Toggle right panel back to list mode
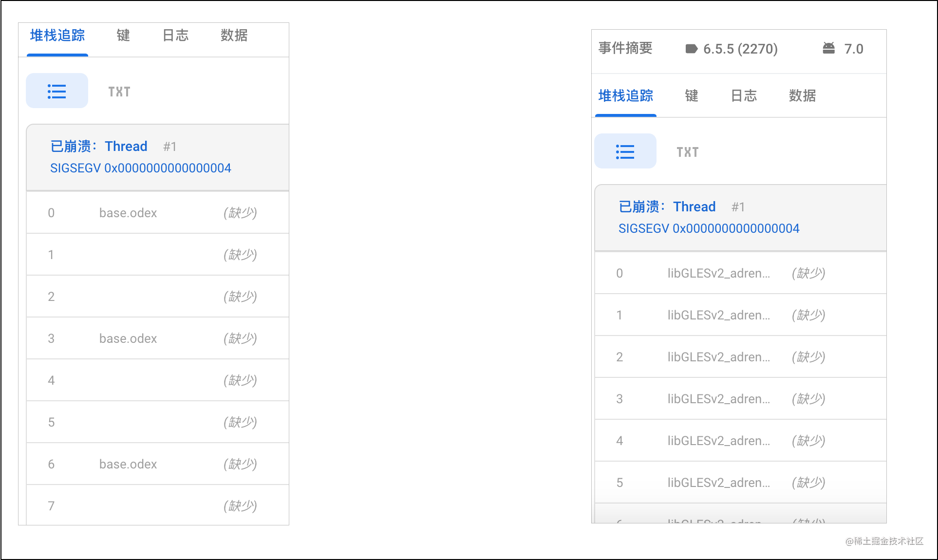Screen dimensions: 938x560 point(625,151)
